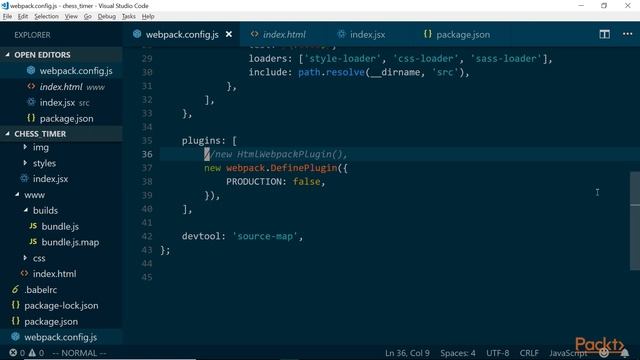This screenshot has height=360, width=640.
Task: Open the Selection menu
Action: [x=46, y=16]
